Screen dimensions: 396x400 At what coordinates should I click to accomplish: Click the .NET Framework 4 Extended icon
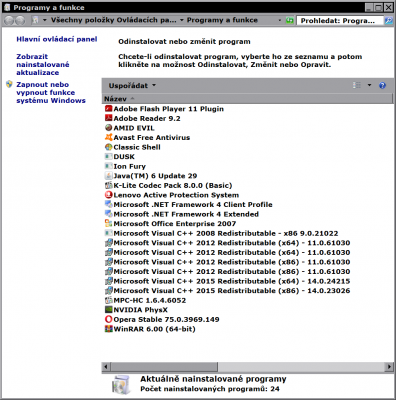tap(108, 214)
